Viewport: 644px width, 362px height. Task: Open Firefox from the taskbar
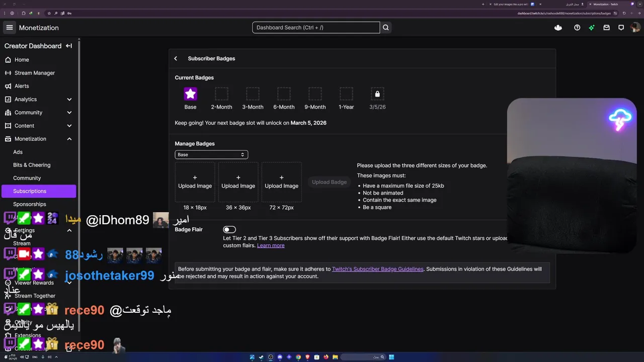tap(326, 357)
